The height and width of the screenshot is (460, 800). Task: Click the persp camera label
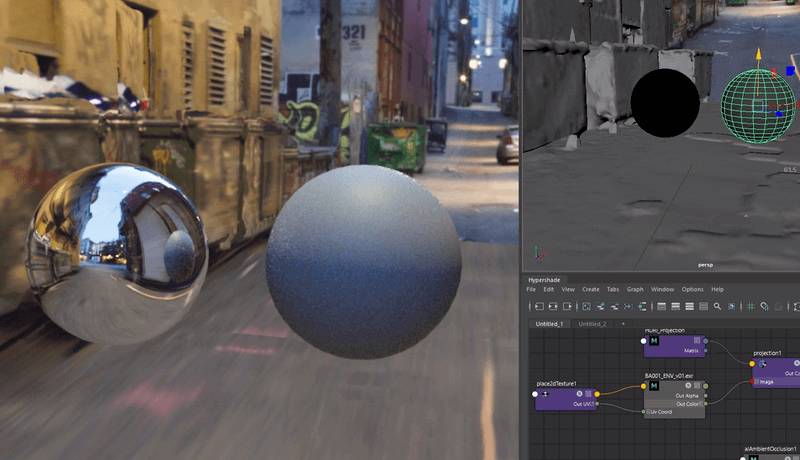pyautogui.click(x=705, y=265)
